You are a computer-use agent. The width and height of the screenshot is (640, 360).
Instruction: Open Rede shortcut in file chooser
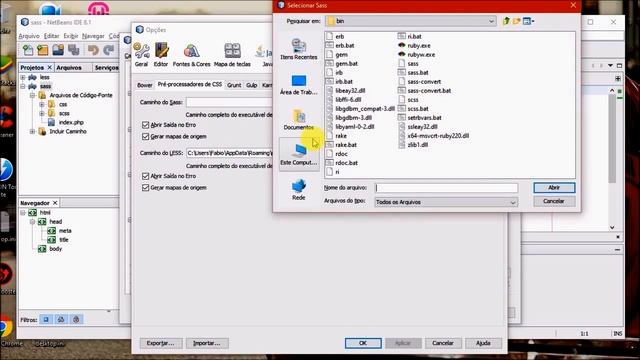[x=299, y=190]
